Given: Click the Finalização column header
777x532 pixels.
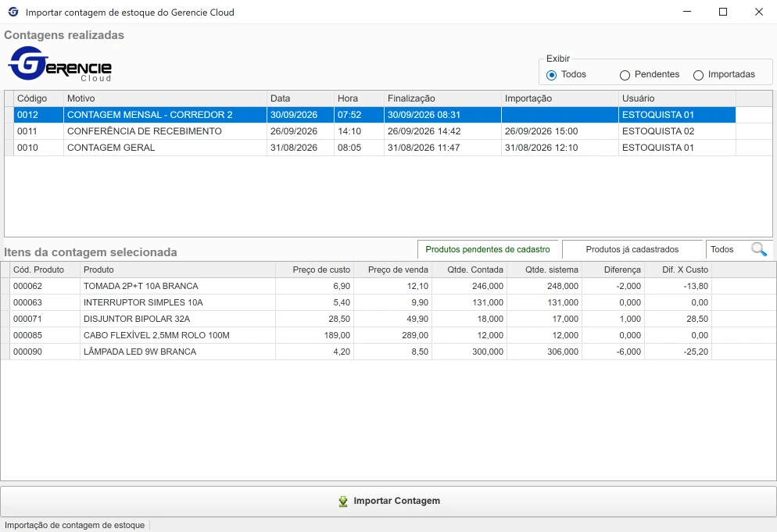Looking at the screenshot, I should [x=442, y=98].
